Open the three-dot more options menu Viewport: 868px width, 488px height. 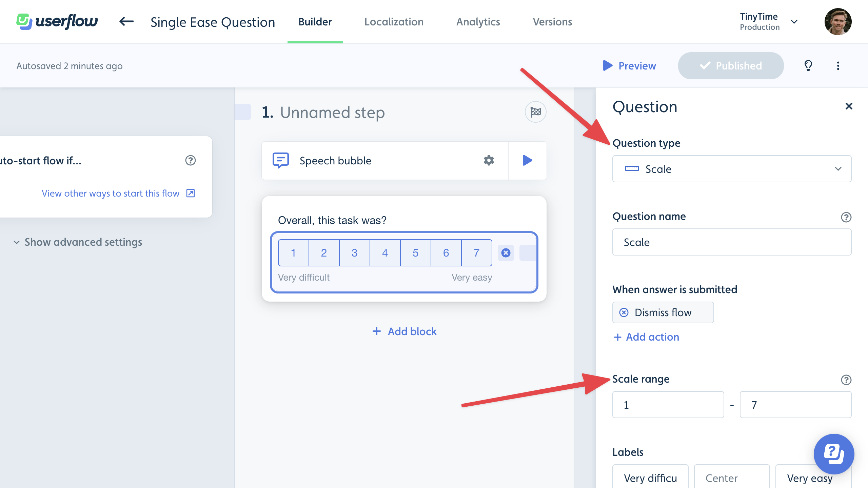point(838,66)
